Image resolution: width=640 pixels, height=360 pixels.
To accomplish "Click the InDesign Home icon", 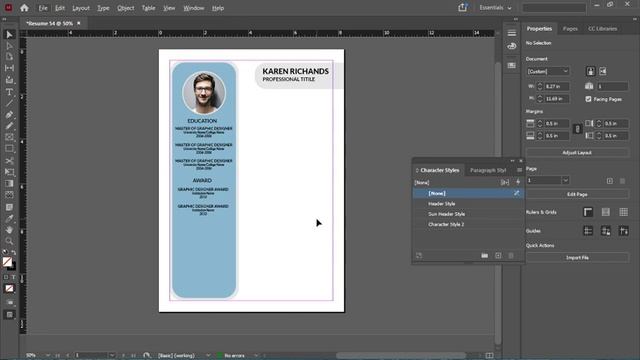I will pos(24,8).
